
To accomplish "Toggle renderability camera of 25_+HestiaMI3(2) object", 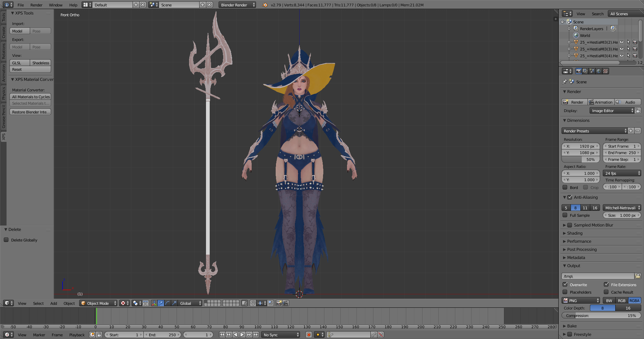I will 635,42.
